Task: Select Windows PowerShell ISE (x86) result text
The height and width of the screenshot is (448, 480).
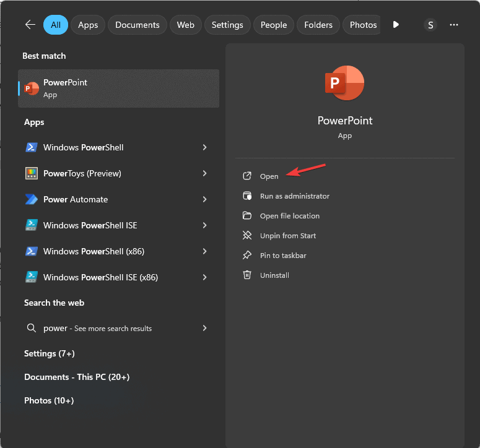Action: click(100, 277)
